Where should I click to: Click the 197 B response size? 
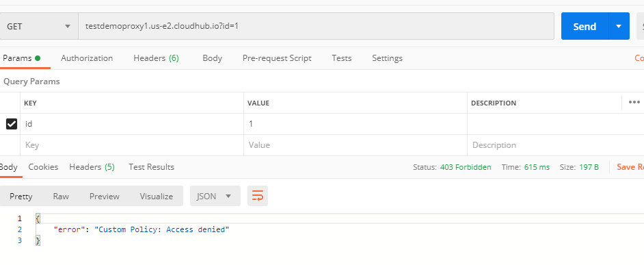point(589,168)
